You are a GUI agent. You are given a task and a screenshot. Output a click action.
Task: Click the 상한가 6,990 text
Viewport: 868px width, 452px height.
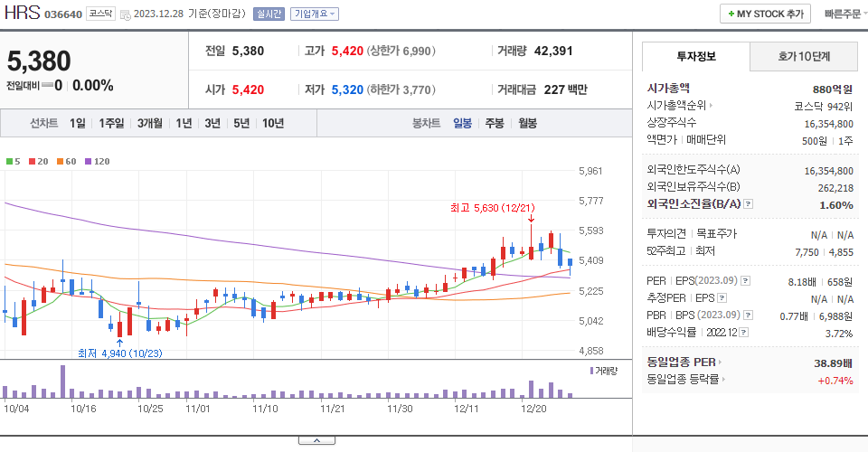(x=401, y=51)
